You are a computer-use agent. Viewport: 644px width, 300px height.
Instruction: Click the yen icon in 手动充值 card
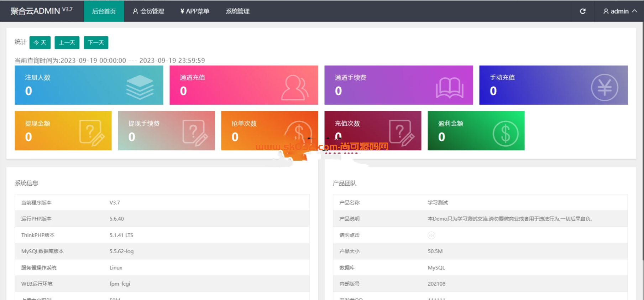(x=604, y=87)
